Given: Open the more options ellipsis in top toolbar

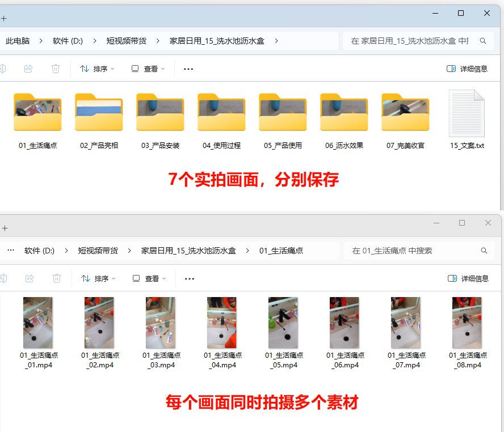Looking at the screenshot, I should tap(188, 69).
